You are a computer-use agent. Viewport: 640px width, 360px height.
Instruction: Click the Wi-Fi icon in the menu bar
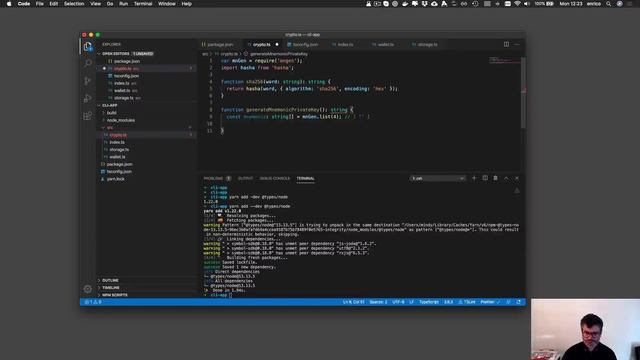517,4
